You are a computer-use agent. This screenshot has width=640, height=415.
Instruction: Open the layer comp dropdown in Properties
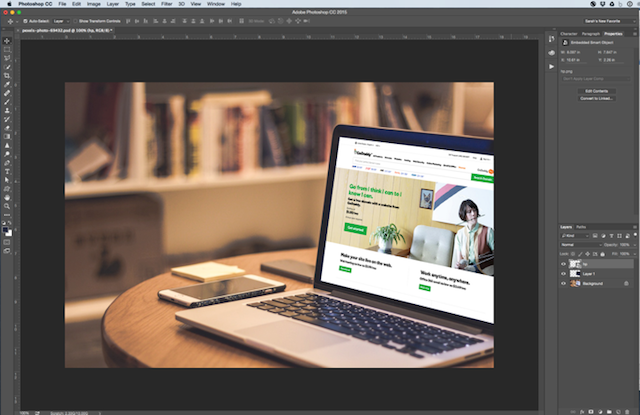pos(596,79)
